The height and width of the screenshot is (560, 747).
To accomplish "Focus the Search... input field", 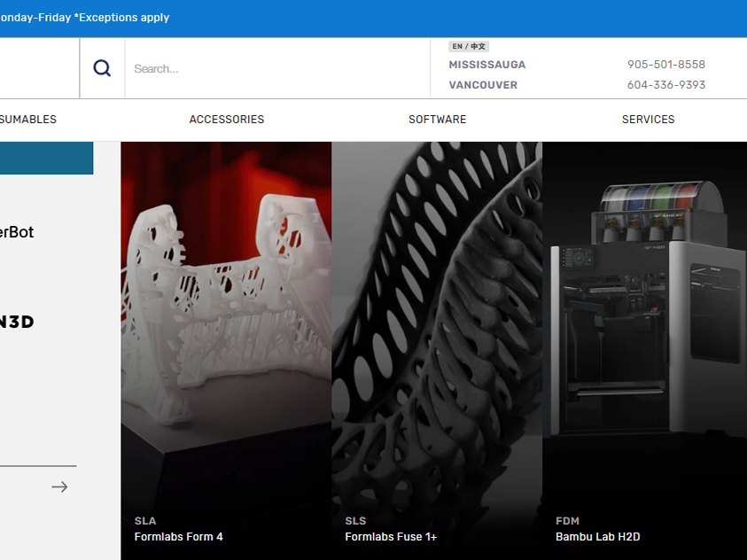I will click(277, 68).
